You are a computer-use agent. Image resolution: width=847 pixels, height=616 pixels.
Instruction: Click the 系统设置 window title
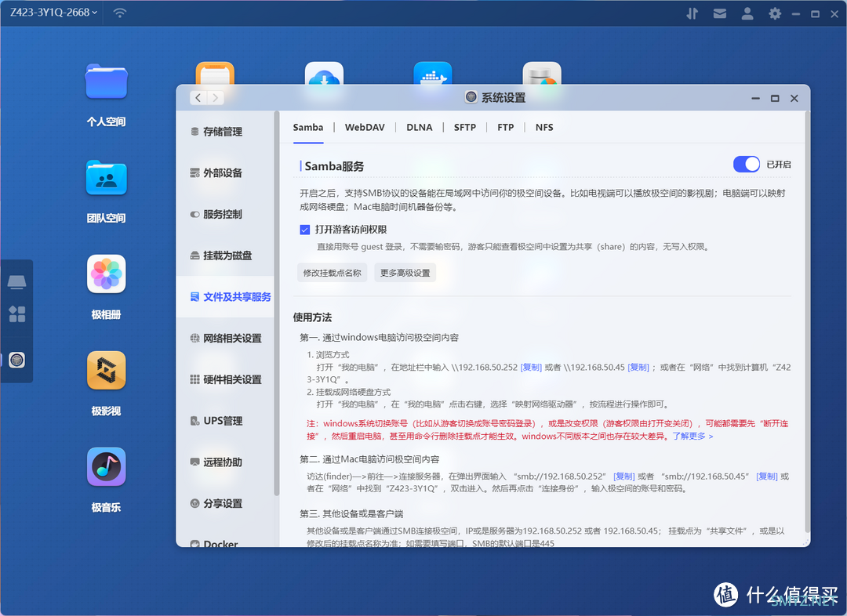503,98
